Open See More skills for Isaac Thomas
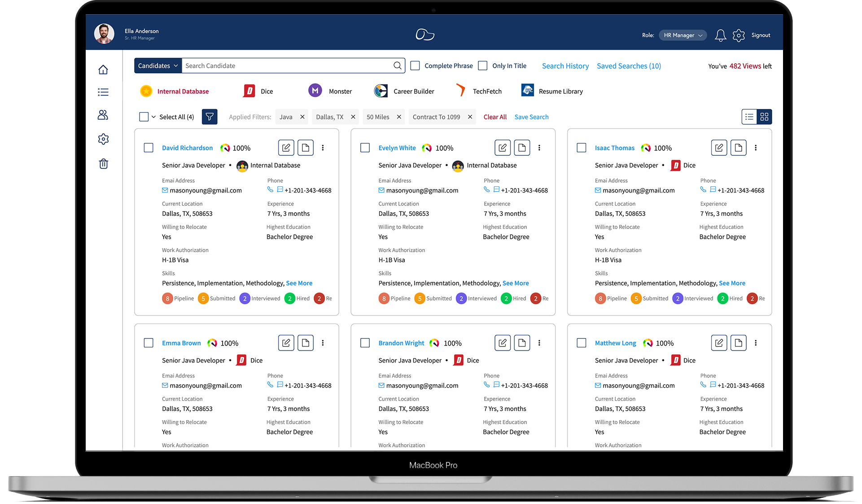This screenshot has height=504, width=862. 732,283
